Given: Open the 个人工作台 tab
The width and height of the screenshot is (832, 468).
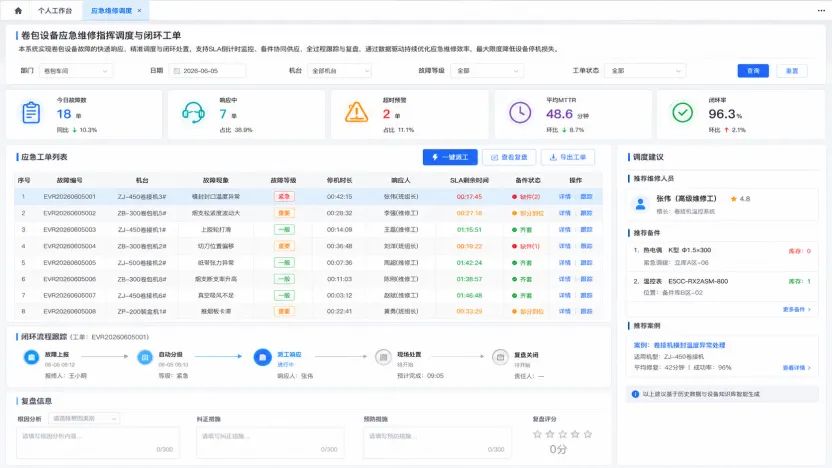Looking at the screenshot, I should point(55,11).
